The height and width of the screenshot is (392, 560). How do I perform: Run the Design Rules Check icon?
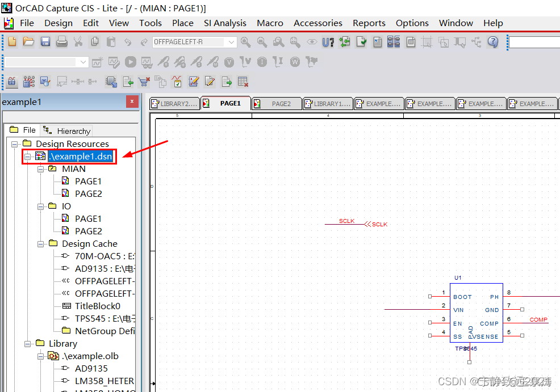click(361, 42)
